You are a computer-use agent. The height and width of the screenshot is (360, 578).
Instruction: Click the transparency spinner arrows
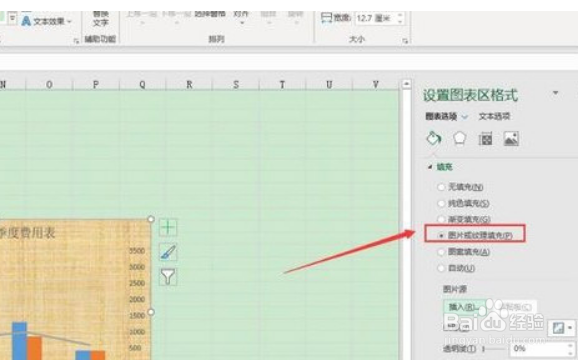tap(571, 349)
